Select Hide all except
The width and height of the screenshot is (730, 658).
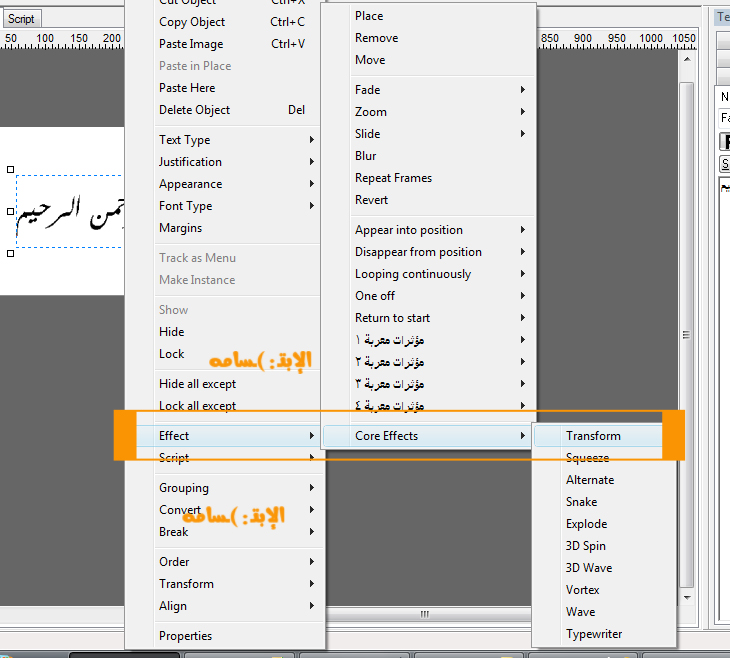point(197,384)
